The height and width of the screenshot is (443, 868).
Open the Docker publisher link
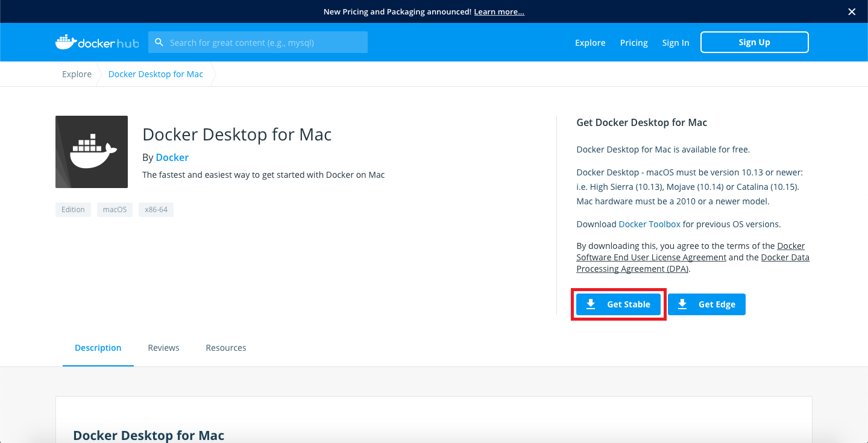pyautogui.click(x=172, y=157)
